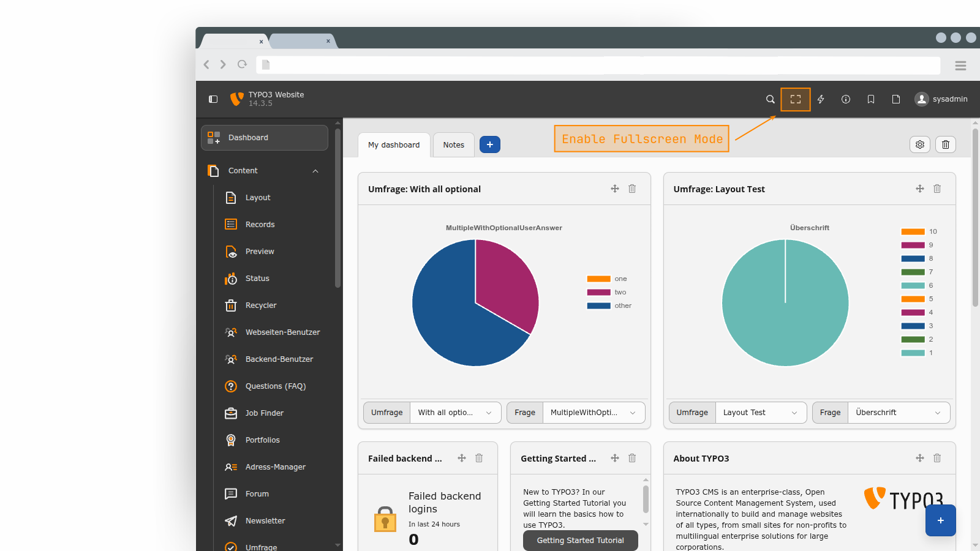
Task: Open the 'With all optio...' Umfrage dropdown
Action: pos(456,413)
